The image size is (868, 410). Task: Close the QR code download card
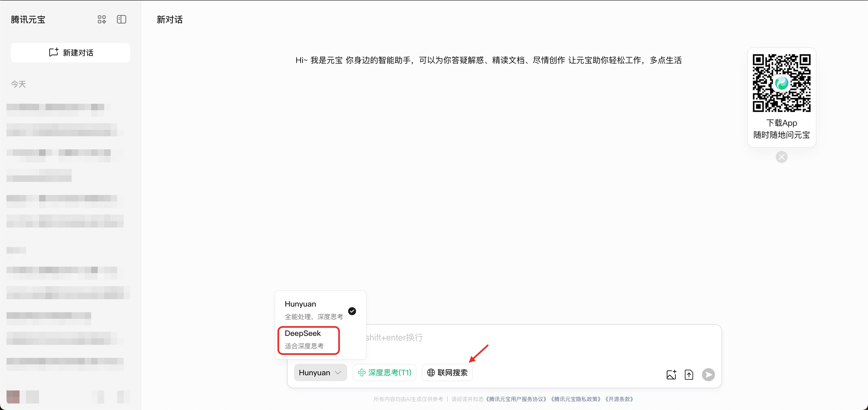click(781, 157)
